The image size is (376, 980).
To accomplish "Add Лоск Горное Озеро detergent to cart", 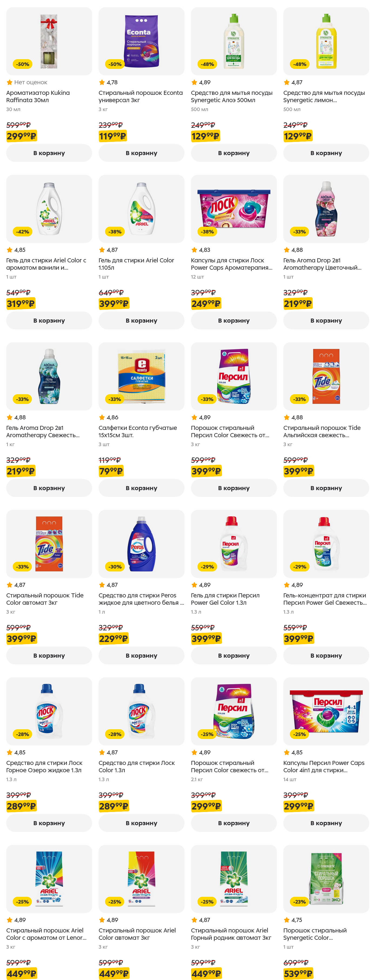I will tap(49, 823).
